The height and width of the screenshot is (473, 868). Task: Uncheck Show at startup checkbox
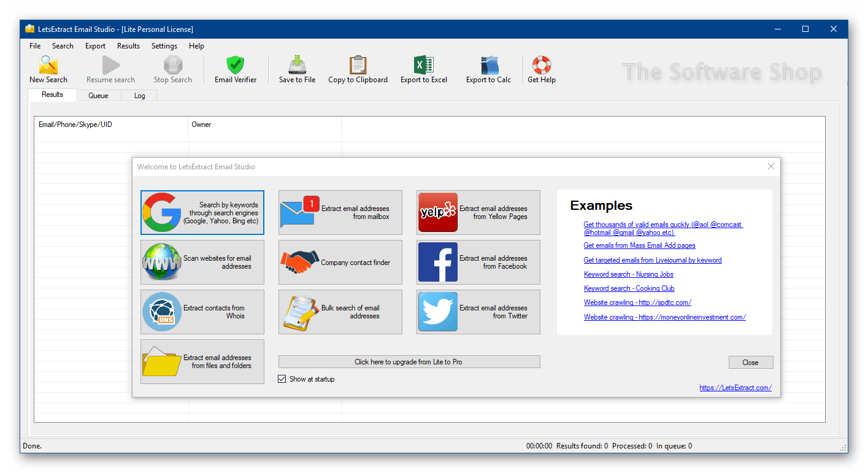point(282,379)
